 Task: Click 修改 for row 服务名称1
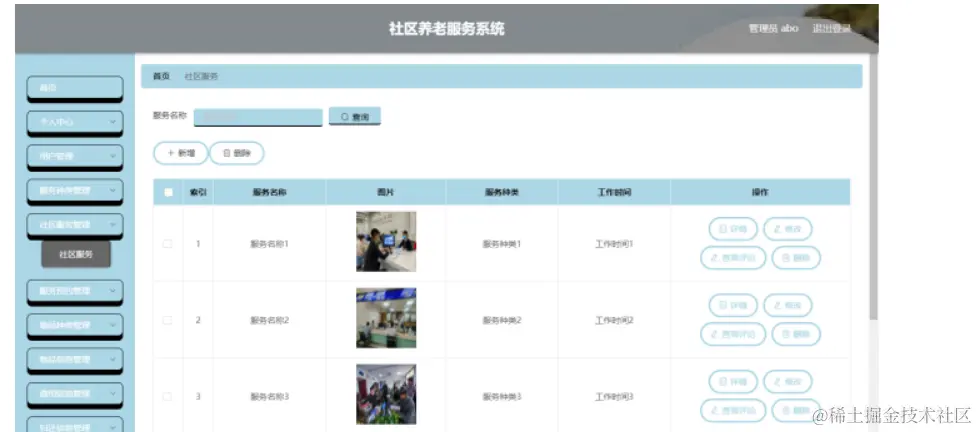tap(788, 229)
